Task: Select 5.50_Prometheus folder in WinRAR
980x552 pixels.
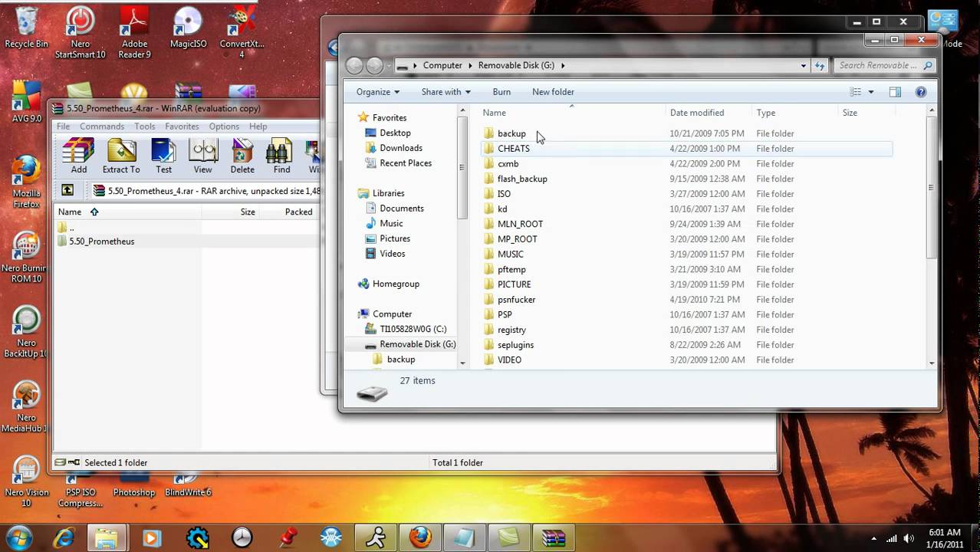Action: 101,242
